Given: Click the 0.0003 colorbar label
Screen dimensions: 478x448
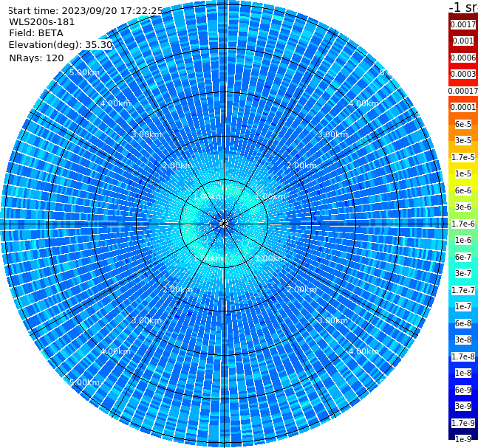Looking at the screenshot, I should (x=463, y=74).
